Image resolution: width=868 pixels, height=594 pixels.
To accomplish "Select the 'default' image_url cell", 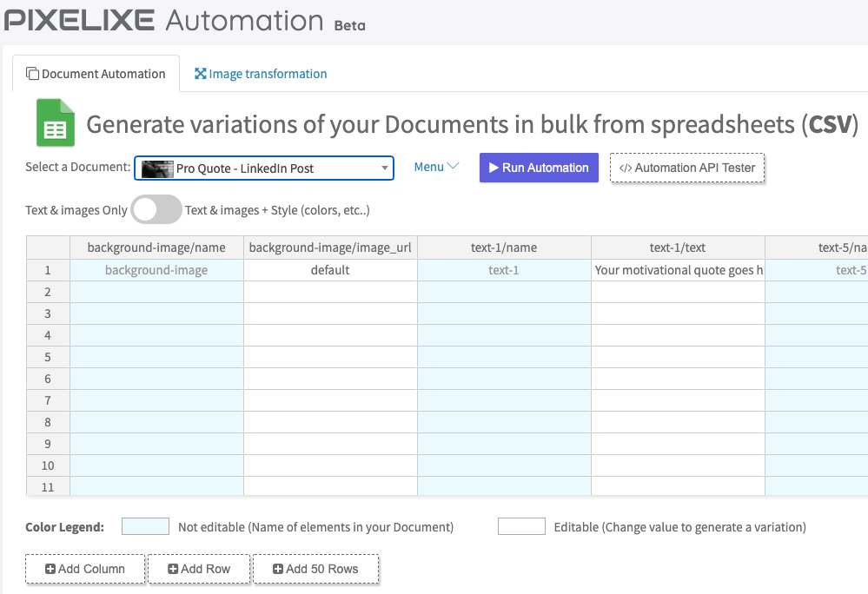I will click(330, 270).
